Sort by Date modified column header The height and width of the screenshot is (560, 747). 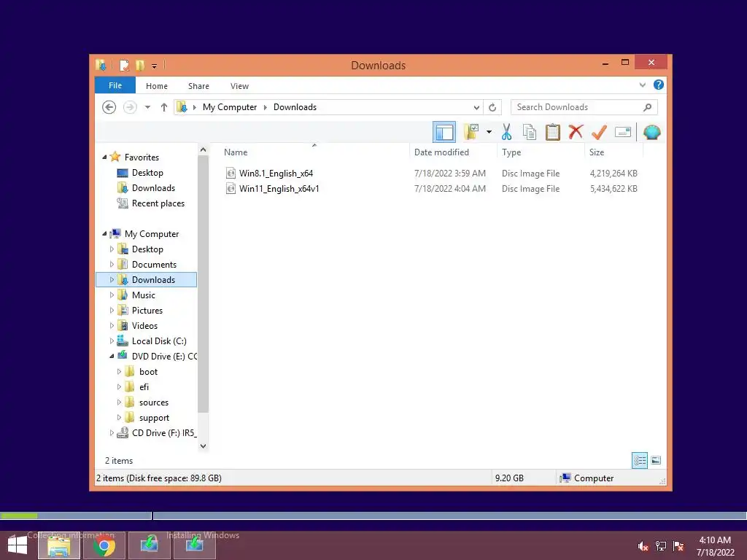coord(452,152)
